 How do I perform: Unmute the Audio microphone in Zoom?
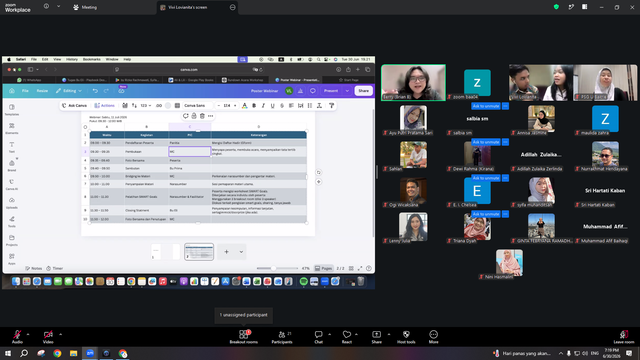pos(17,337)
